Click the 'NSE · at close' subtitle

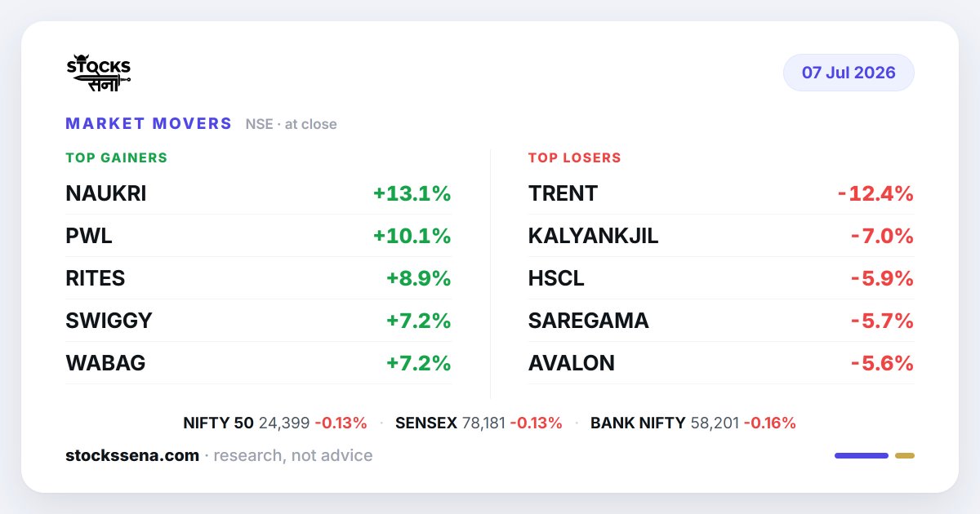[x=292, y=125]
